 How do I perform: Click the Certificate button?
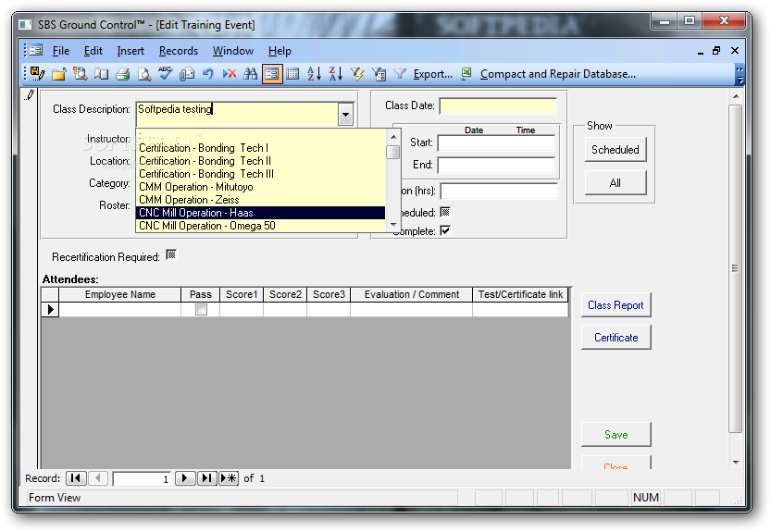pos(616,338)
